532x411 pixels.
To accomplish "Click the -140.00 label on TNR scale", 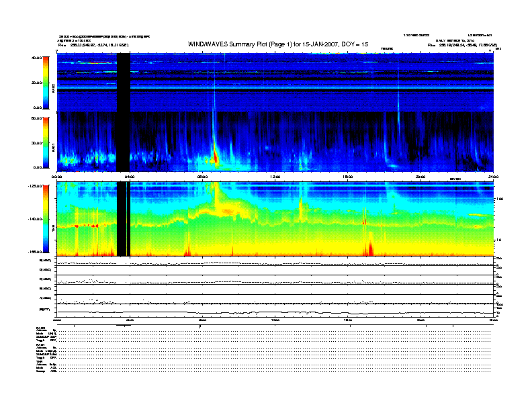I will 36,219.
